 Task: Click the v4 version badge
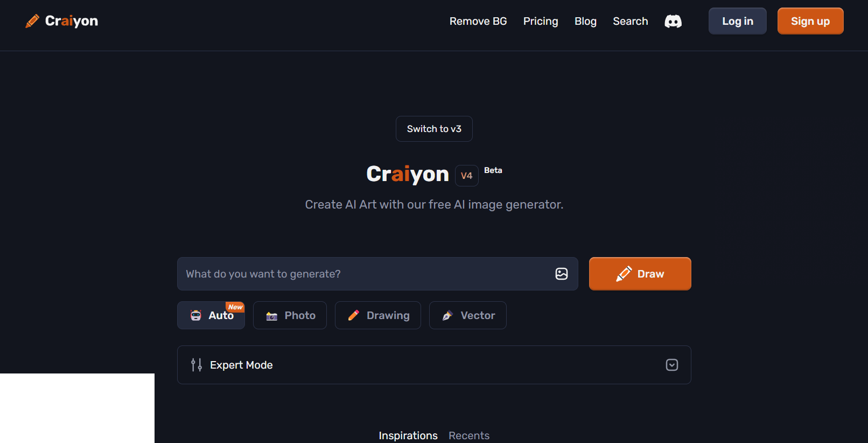(x=466, y=176)
